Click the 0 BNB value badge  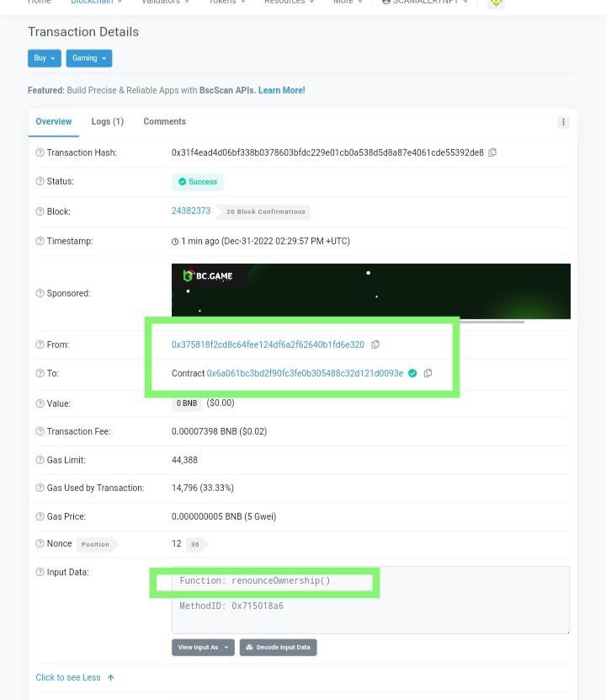pos(187,403)
